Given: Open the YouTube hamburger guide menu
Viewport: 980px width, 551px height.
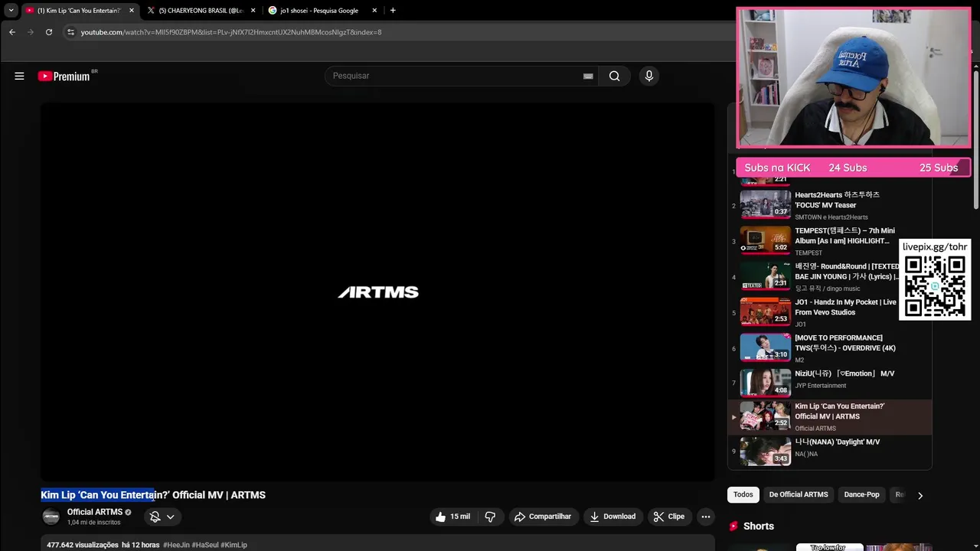Looking at the screenshot, I should click(19, 76).
